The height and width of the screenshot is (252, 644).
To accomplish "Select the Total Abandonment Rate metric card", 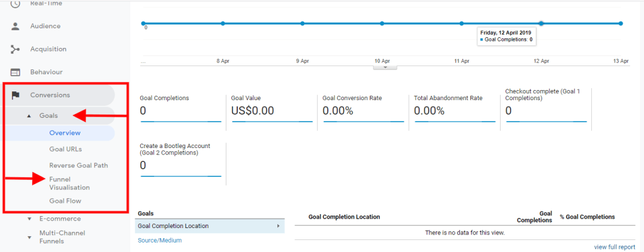I will click(x=454, y=106).
